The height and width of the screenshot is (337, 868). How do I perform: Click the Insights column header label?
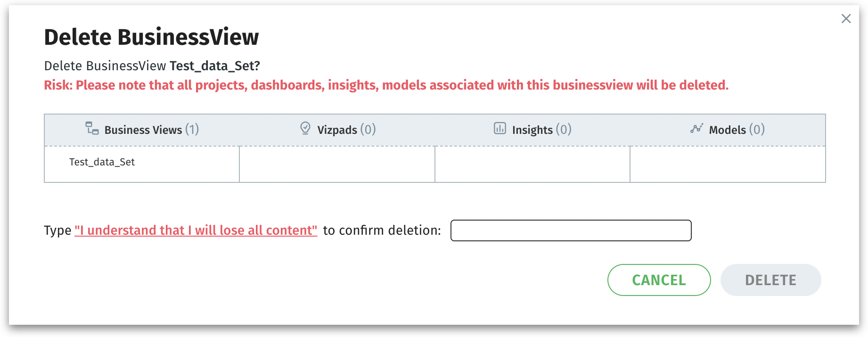point(532,130)
